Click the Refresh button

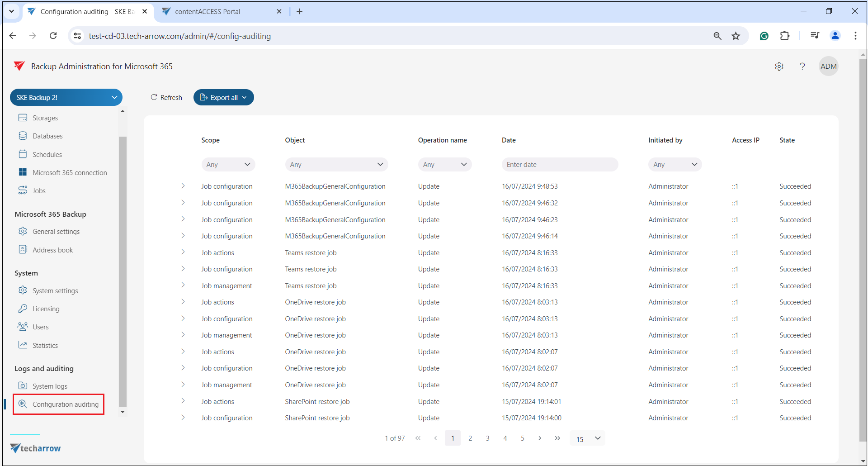click(166, 98)
